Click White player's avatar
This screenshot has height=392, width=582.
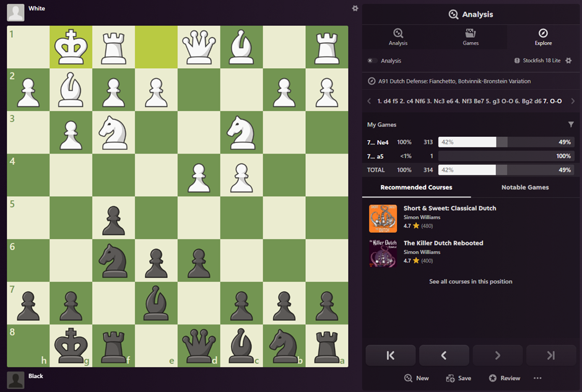click(15, 12)
